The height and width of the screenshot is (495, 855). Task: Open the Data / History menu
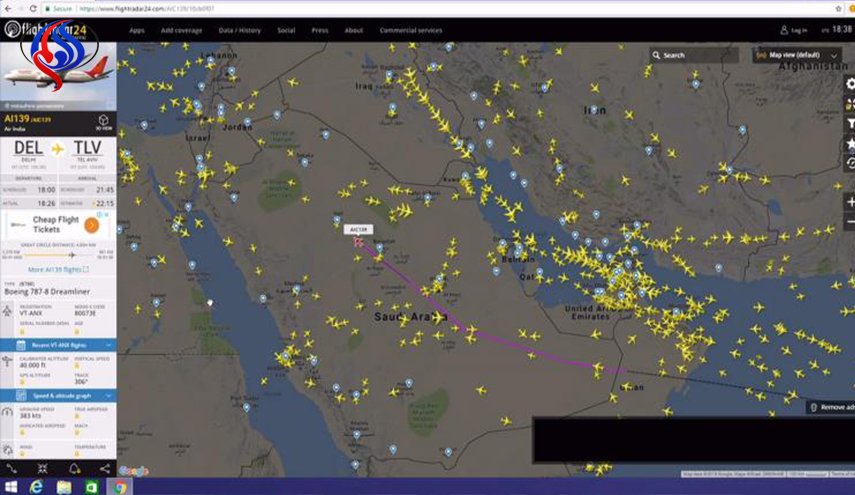pos(240,31)
